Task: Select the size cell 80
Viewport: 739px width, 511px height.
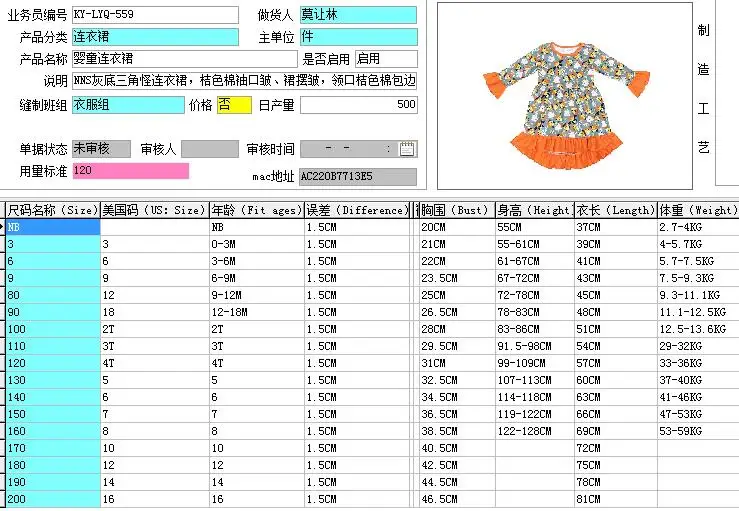Action: [x=53, y=295]
